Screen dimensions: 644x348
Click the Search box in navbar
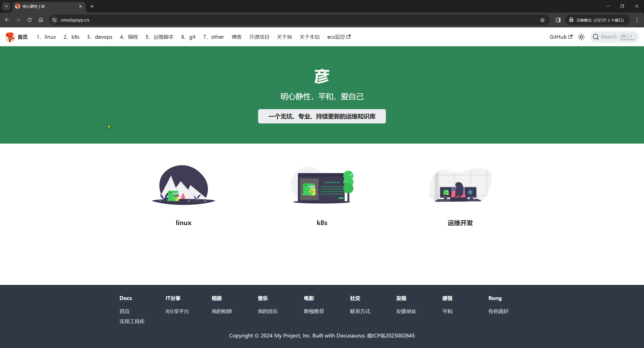[614, 37]
